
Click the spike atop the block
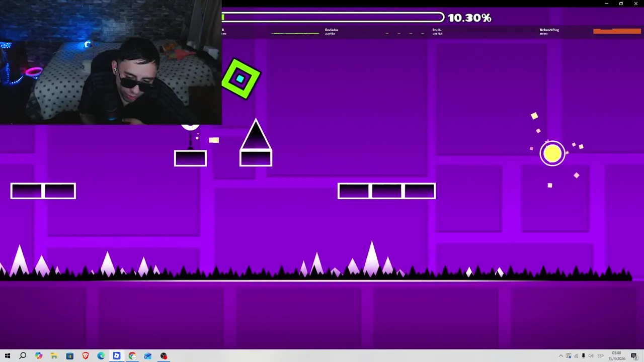(x=256, y=135)
